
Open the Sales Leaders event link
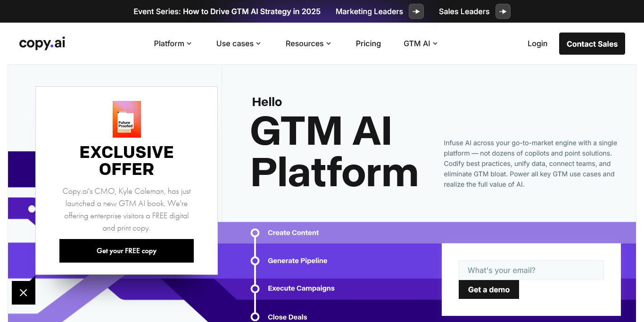[464, 11]
